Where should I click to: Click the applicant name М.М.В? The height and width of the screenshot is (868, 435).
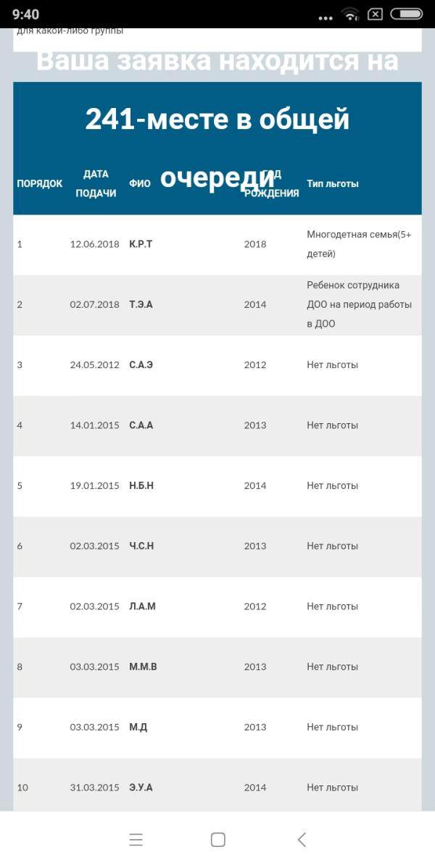point(143,667)
